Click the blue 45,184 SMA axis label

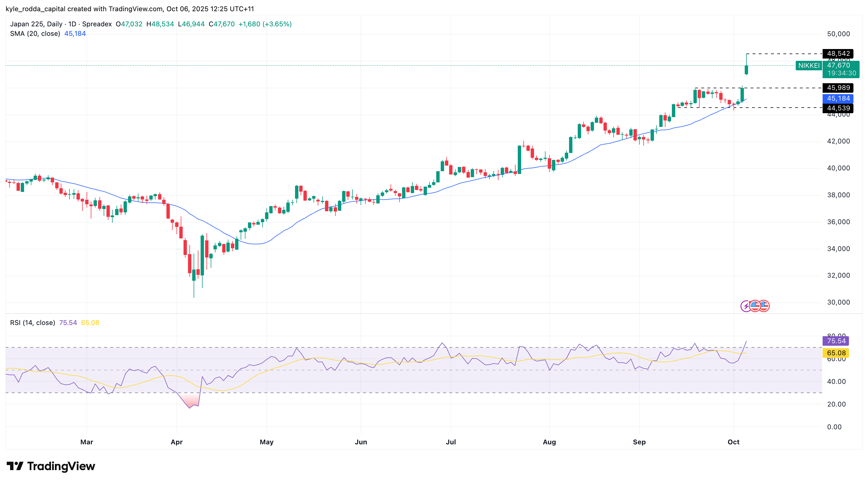click(x=838, y=98)
